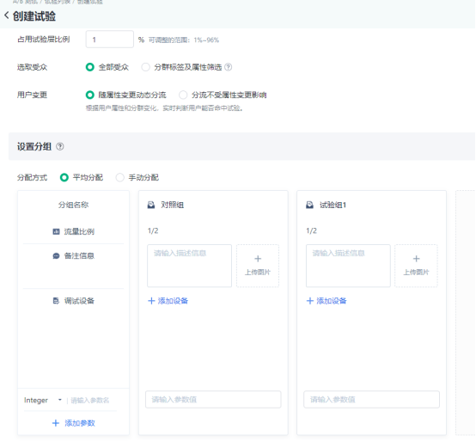Open the help icon next to 设置分组
This screenshot has height=448, width=476.
pyautogui.click(x=60, y=147)
